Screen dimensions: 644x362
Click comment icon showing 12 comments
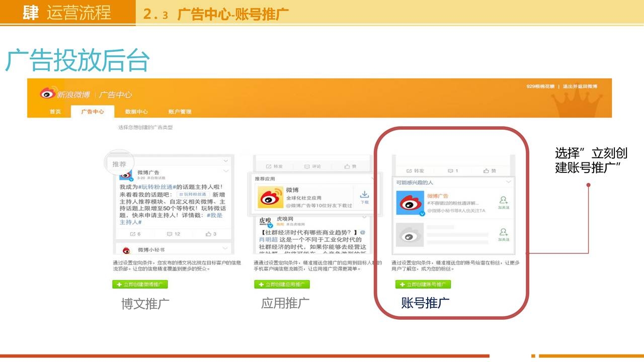pos(170,234)
